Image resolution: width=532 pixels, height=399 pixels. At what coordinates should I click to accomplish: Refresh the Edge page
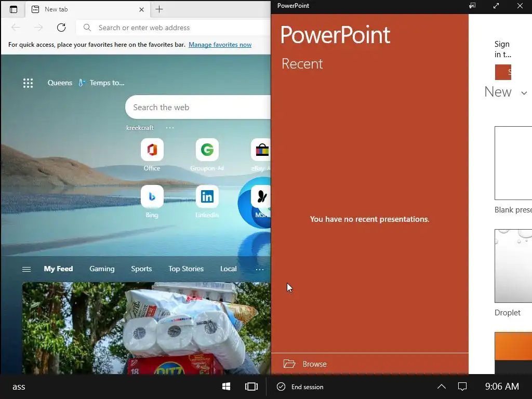[61, 28]
